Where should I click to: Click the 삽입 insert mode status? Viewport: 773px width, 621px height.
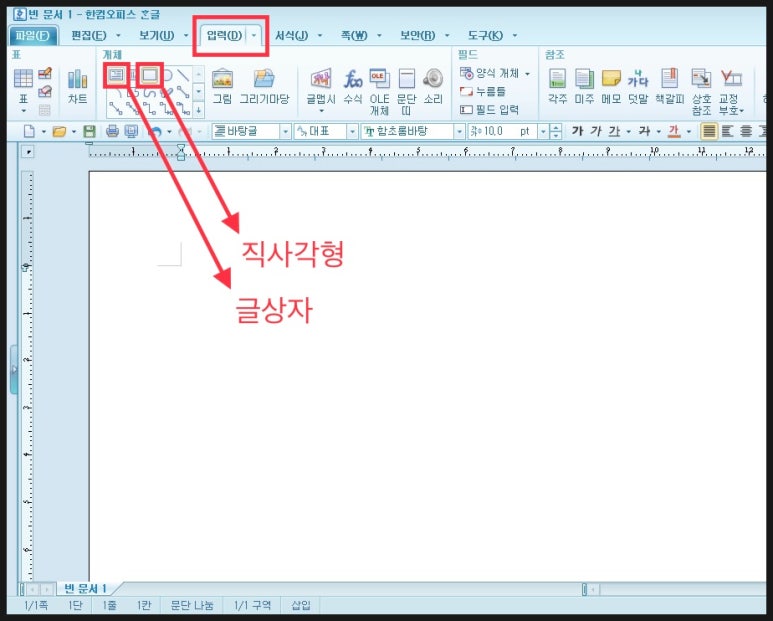[301, 606]
